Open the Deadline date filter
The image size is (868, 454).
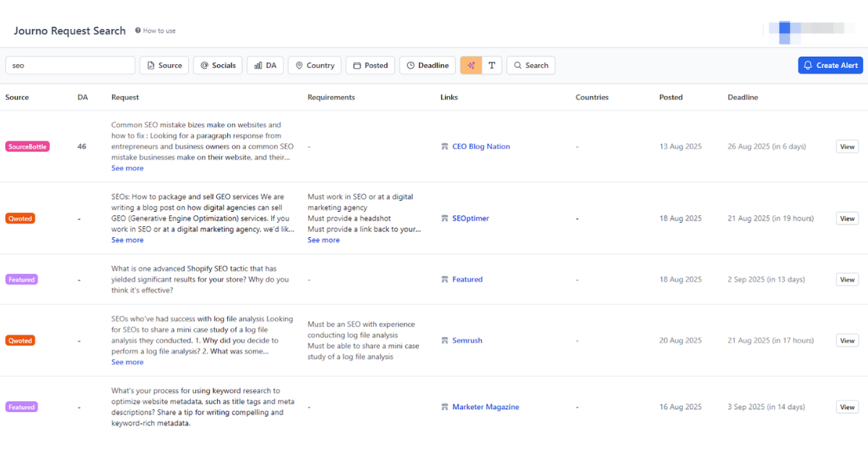427,65
